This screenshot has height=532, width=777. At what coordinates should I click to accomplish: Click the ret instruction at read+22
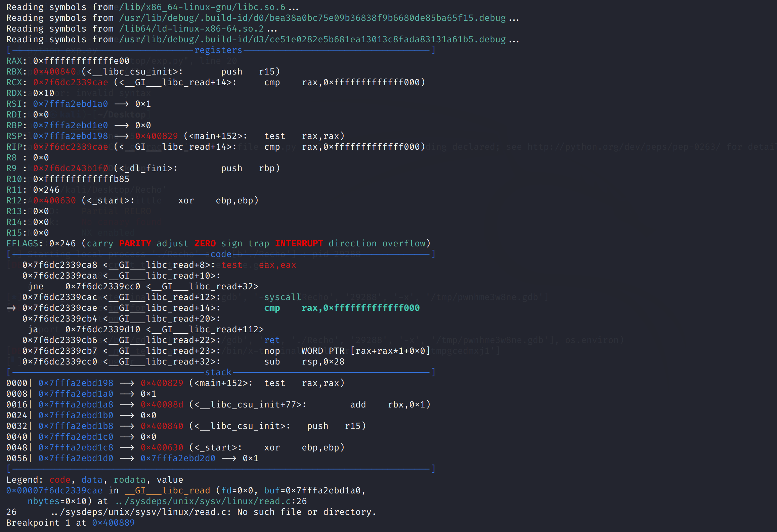[x=272, y=340]
